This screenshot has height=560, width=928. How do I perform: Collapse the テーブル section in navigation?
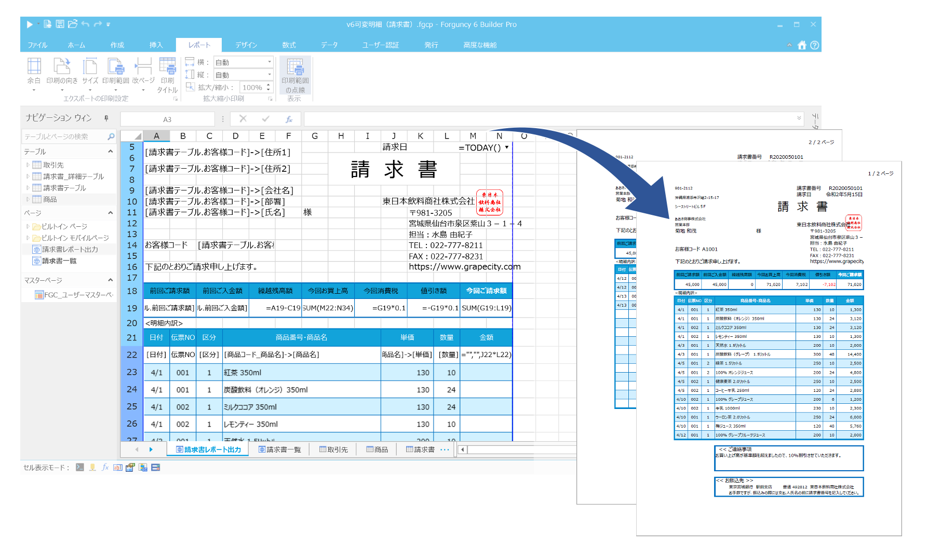111,152
